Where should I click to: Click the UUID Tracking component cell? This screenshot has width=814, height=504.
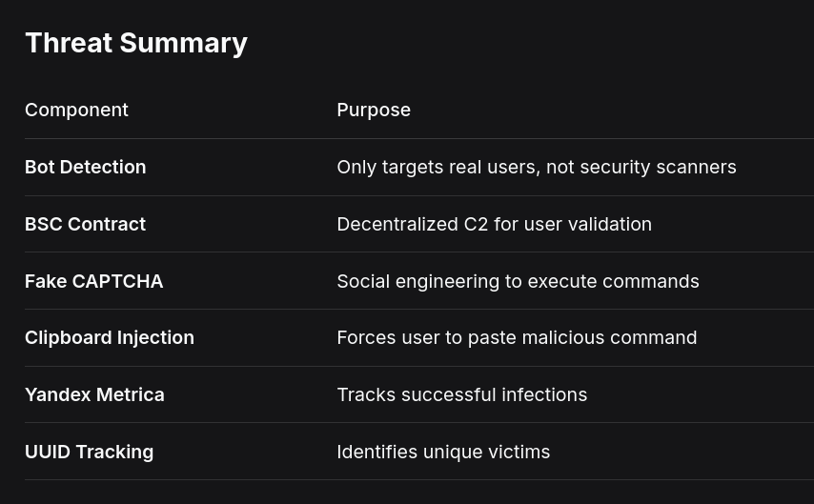click(90, 453)
